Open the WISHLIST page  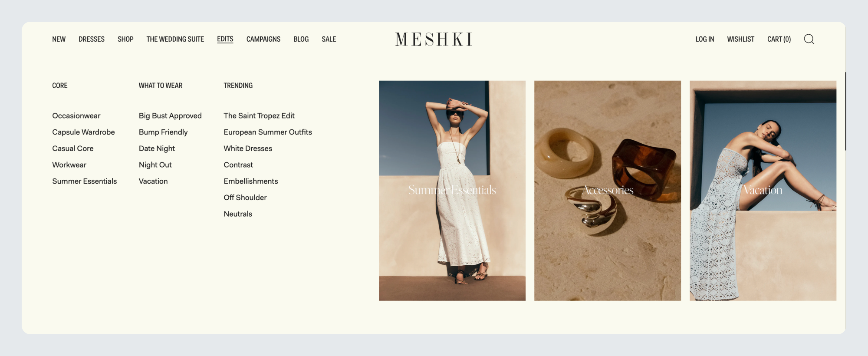point(741,39)
